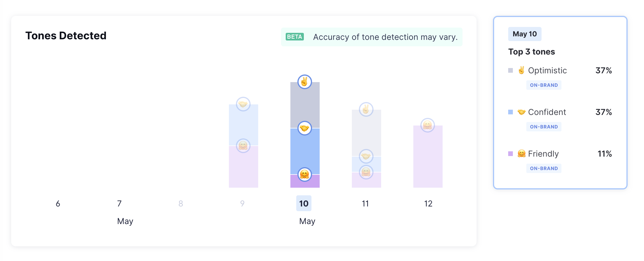Click the hug emoji marker on May 9 bar
Viewport: 644px width, 261px height.
coord(243,145)
